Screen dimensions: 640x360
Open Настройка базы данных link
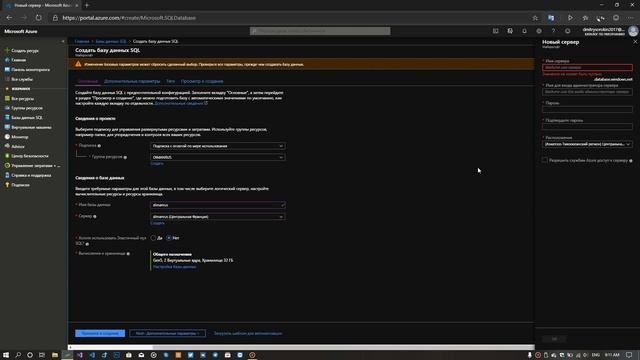point(174,267)
